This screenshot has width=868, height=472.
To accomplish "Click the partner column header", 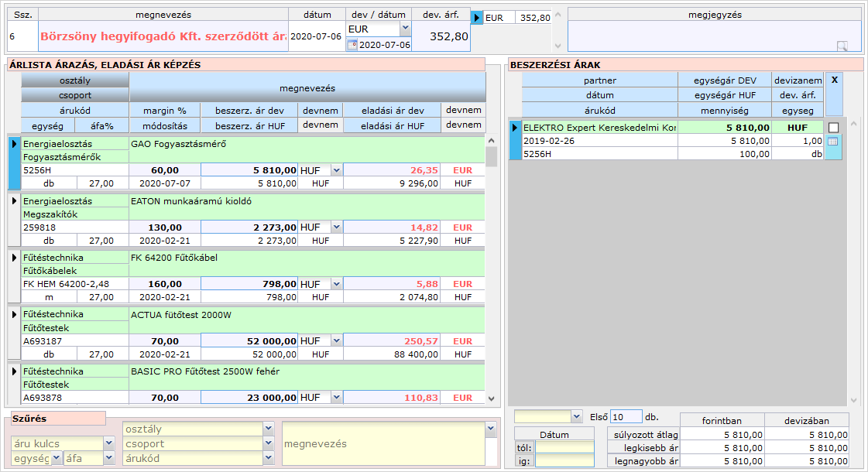I will [600, 80].
